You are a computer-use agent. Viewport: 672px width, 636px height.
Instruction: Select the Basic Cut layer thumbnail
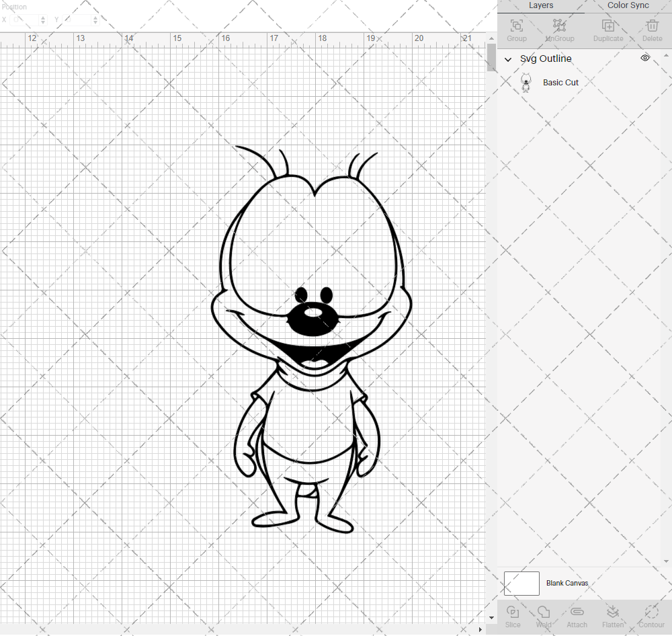[x=527, y=82]
